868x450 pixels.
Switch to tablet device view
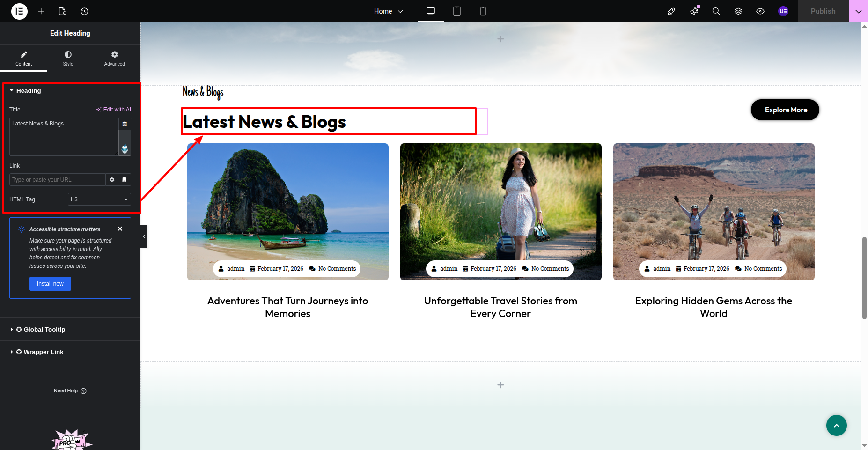tap(457, 11)
